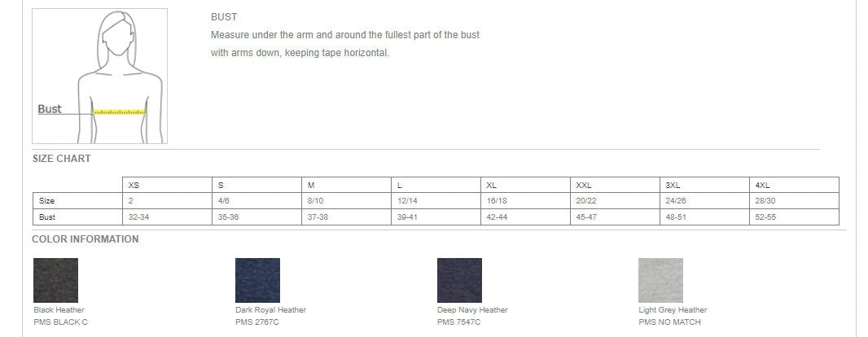Click the bust measurement illustration
Screen dimensions: 868x337
tap(99, 77)
